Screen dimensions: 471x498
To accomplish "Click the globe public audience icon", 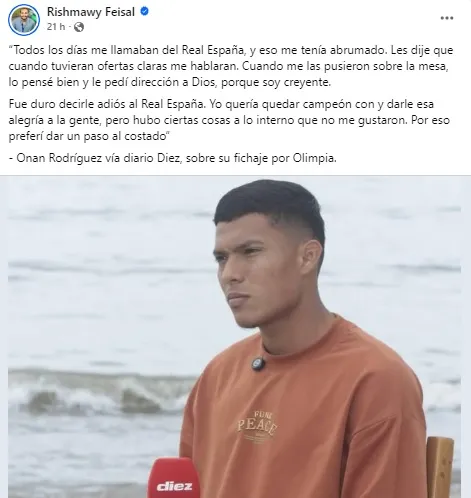I will 79,27.
